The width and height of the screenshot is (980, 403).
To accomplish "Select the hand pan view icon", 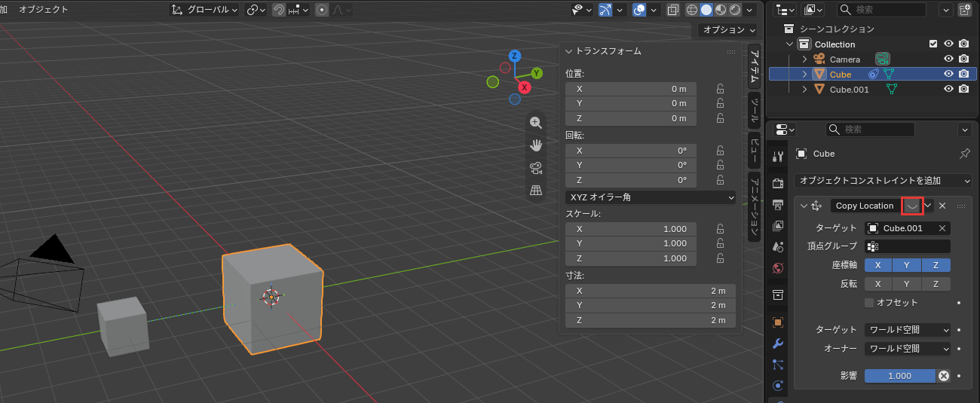I will click(x=536, y=145).
